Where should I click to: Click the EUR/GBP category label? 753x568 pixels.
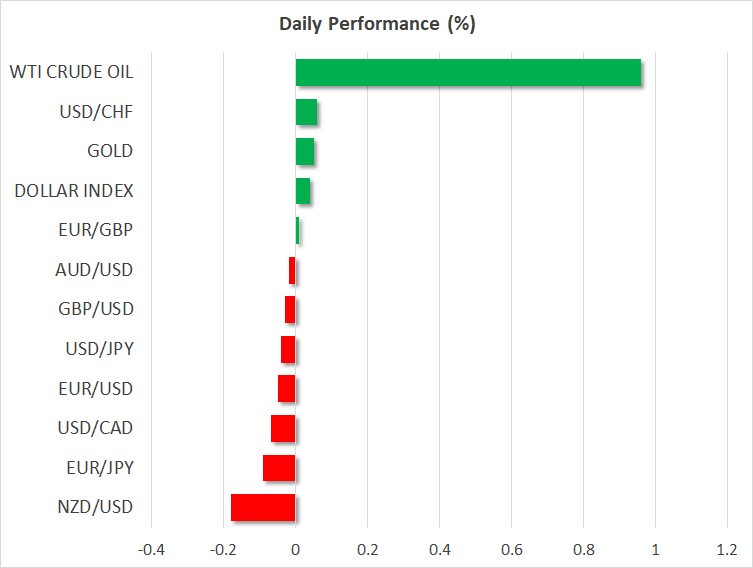[96, 230]
